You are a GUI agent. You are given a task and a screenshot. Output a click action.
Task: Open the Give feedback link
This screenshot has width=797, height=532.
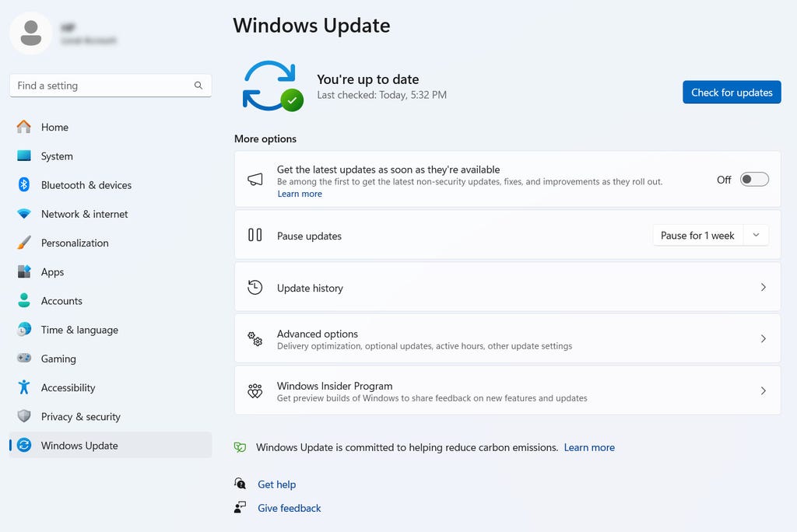(x=289, y=508)
